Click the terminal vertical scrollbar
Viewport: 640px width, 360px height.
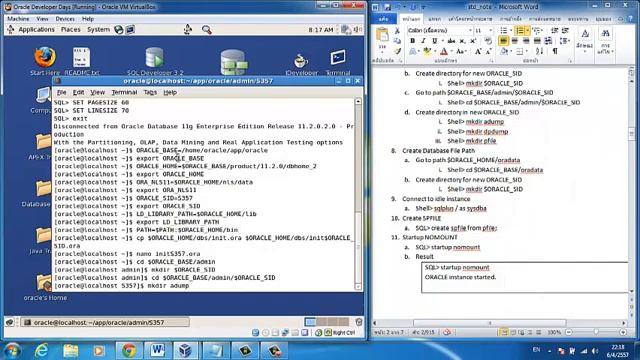(358, 194)
